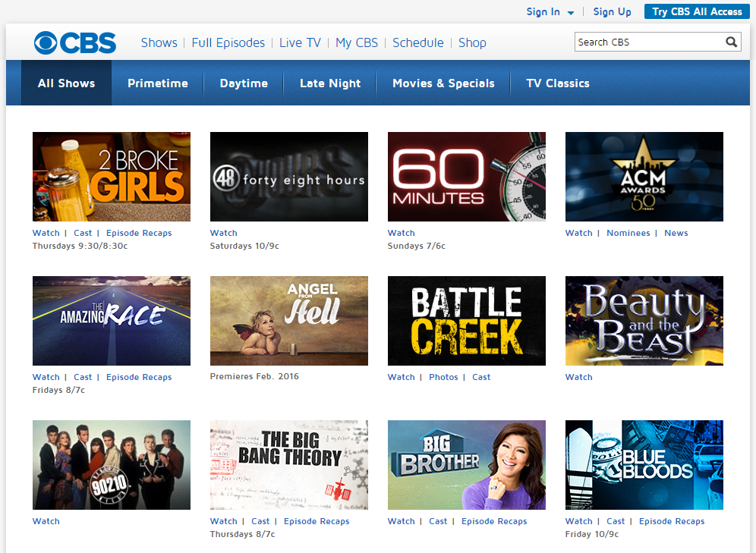756x553 pixels.
Task: Open the TV Classics tab
Action: click(558, 83)
